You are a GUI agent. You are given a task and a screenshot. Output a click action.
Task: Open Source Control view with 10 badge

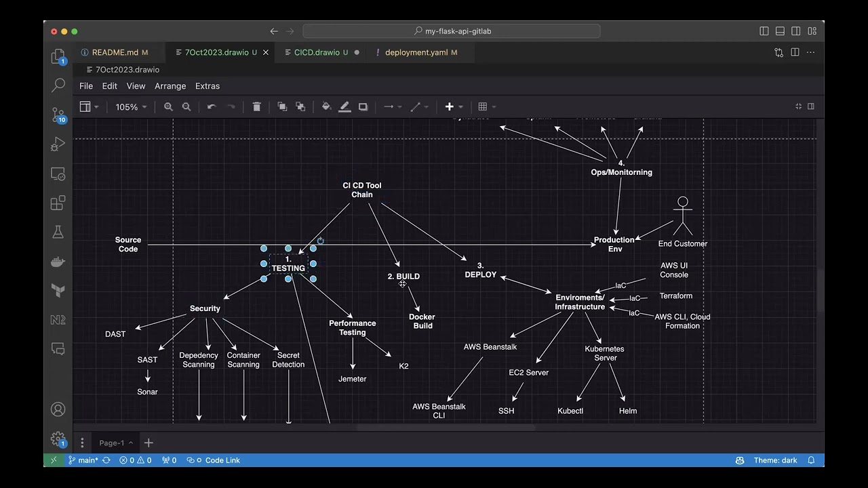(x=58, y=115)
